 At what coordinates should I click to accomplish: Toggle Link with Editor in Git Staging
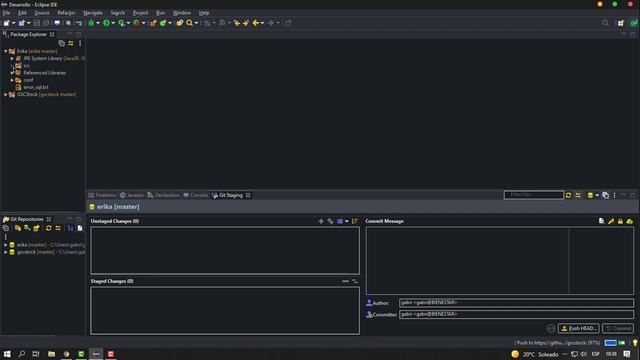[578, 196]
